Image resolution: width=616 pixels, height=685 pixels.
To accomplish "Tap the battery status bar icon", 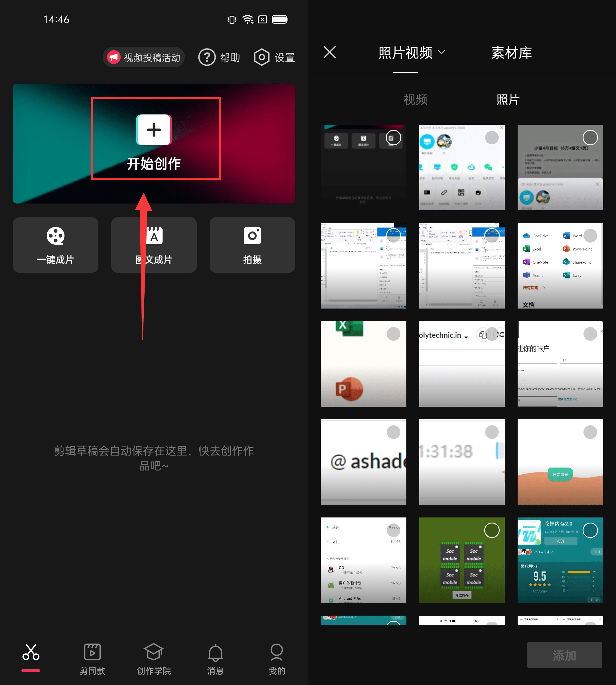I will click(280, 19).
